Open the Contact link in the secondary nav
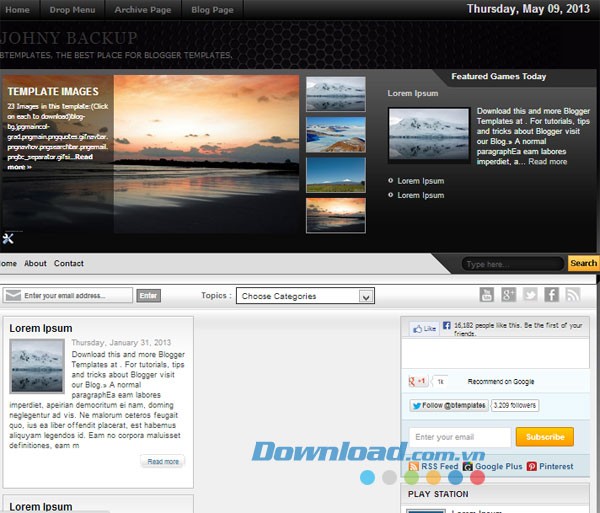The image size is (600, 513). point(69,264)
